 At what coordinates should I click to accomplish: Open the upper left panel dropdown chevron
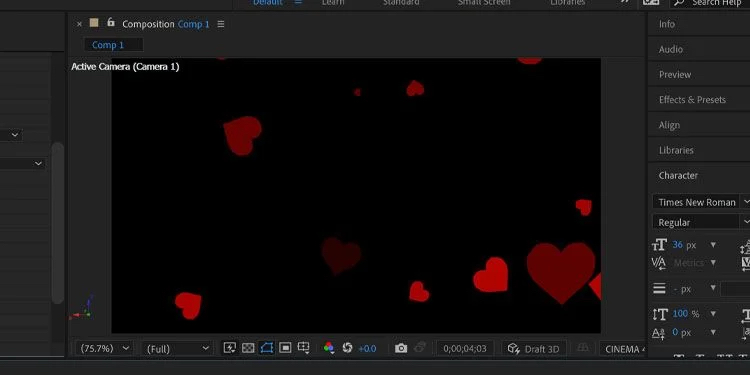(15, 135)
